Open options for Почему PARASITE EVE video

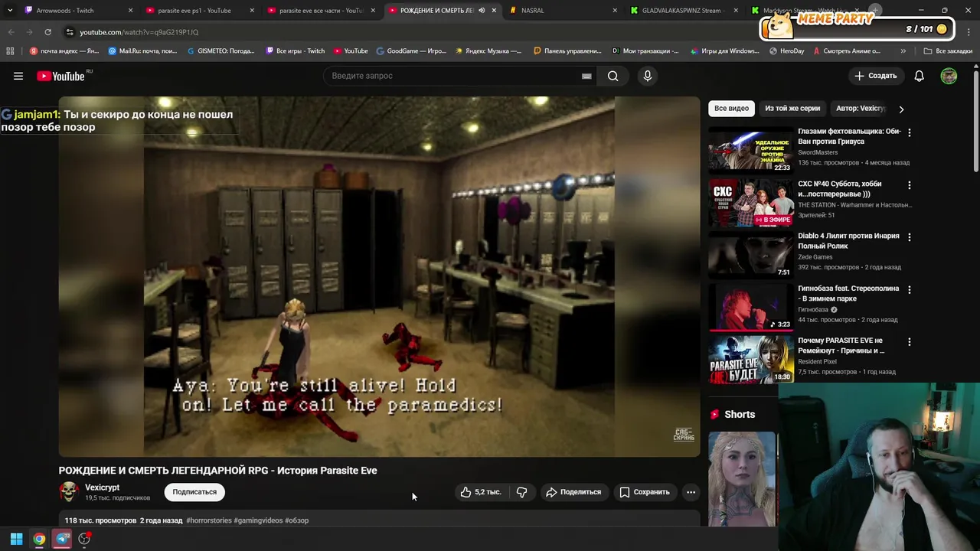click(x=909, y=342)
